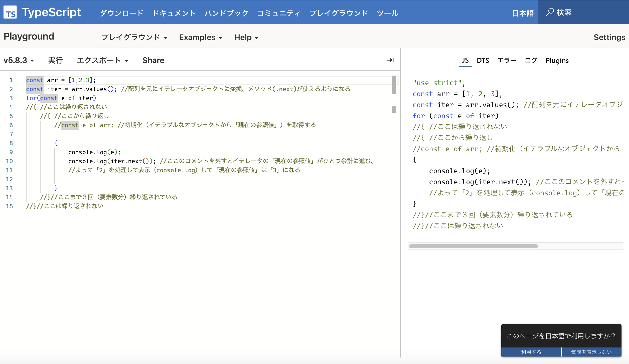Open the エクスポート dropdown
The width and height of the screenshot is (629, 364).
point(102,60)
